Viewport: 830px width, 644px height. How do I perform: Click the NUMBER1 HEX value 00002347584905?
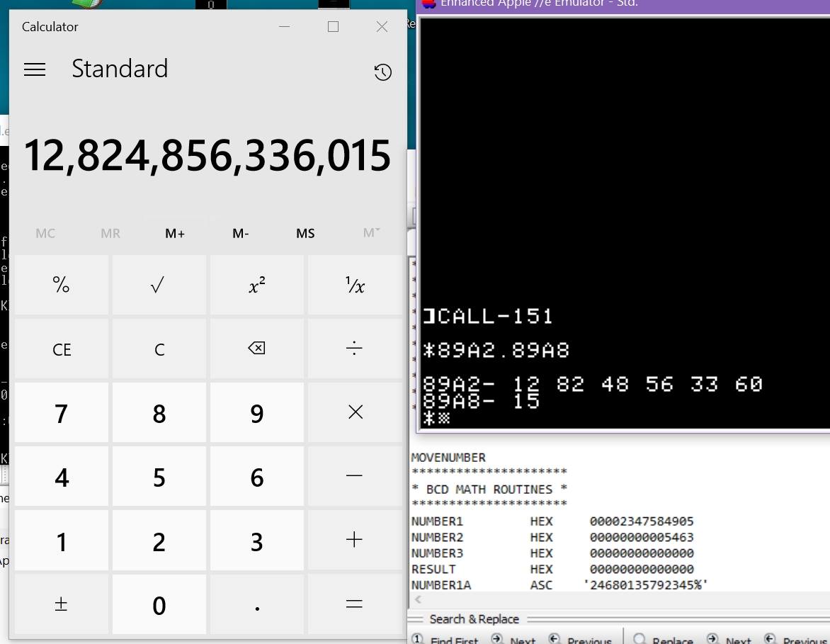coord(642,521)
